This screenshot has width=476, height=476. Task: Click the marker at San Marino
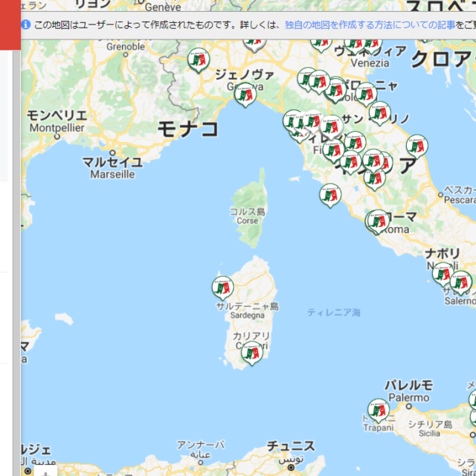click(380, 113)
